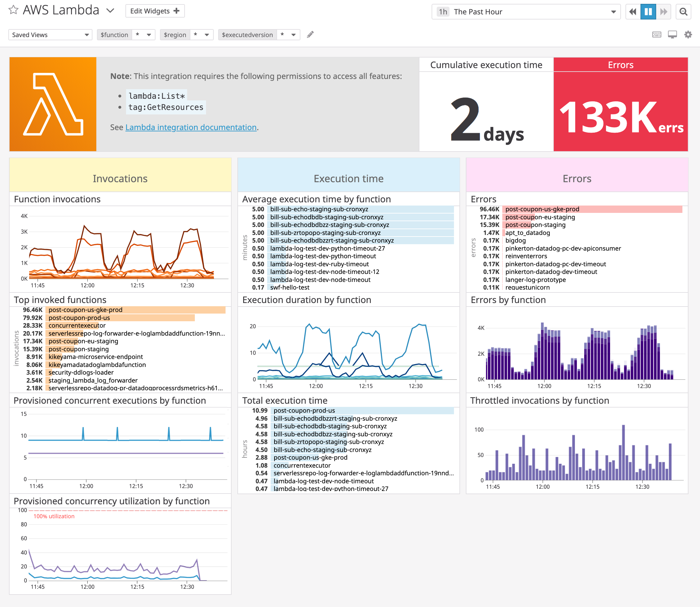
Task: Open keyboard shortcuts via keyboard icon
Action: (x=656, y=34)
